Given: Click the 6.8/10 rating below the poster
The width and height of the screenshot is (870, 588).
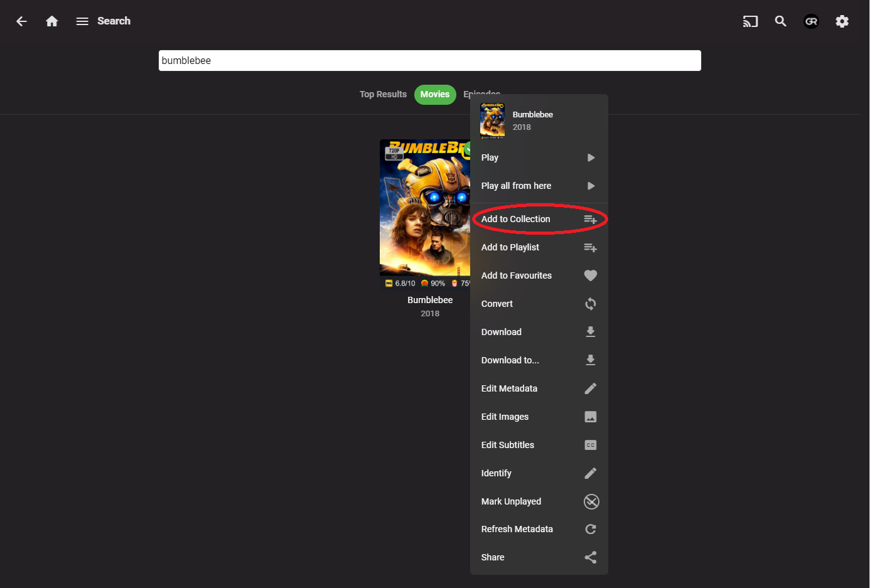Looking at the screenshot, I should pos(400,284).
